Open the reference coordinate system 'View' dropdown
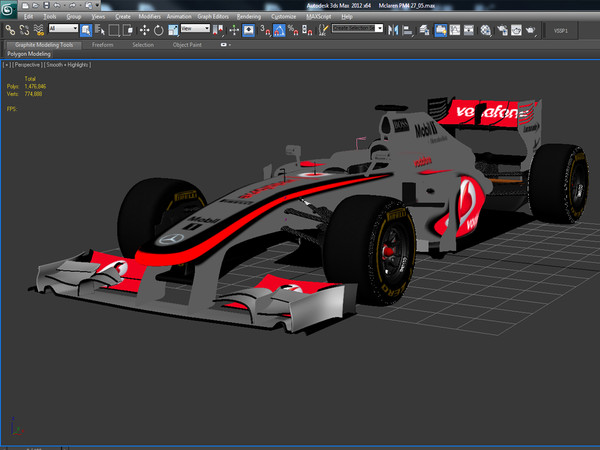The height and width of the screenshot is (450, 600). [195, 28]
